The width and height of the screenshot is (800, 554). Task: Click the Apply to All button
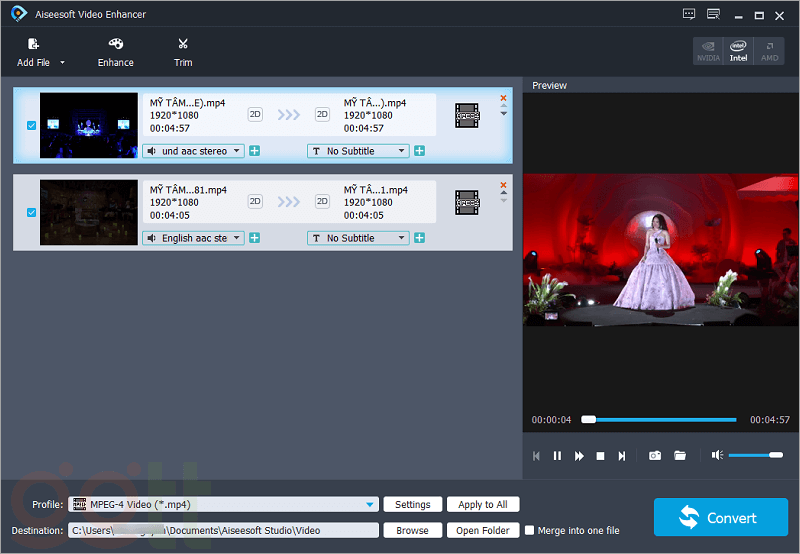(483, 505)
